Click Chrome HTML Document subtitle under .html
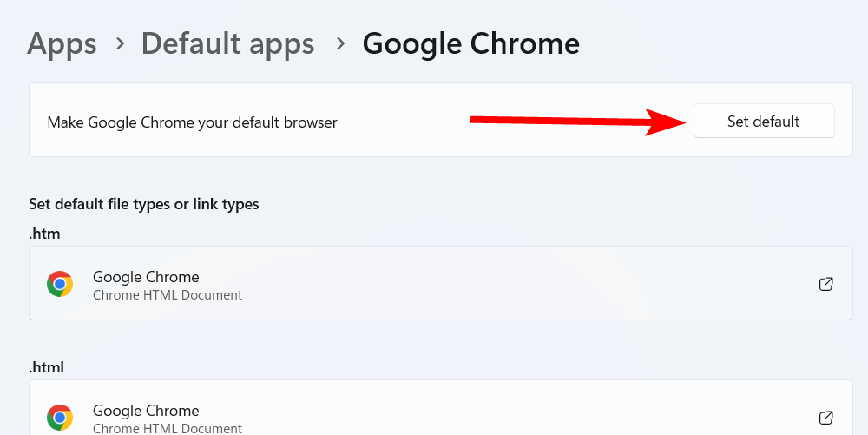 click(x=167, y=428)
